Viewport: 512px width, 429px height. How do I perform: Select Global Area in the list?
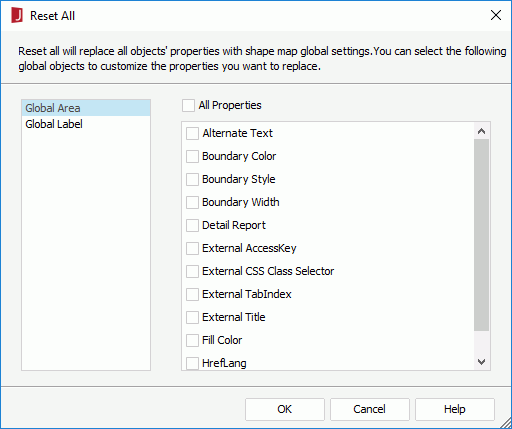pos(86,108)
